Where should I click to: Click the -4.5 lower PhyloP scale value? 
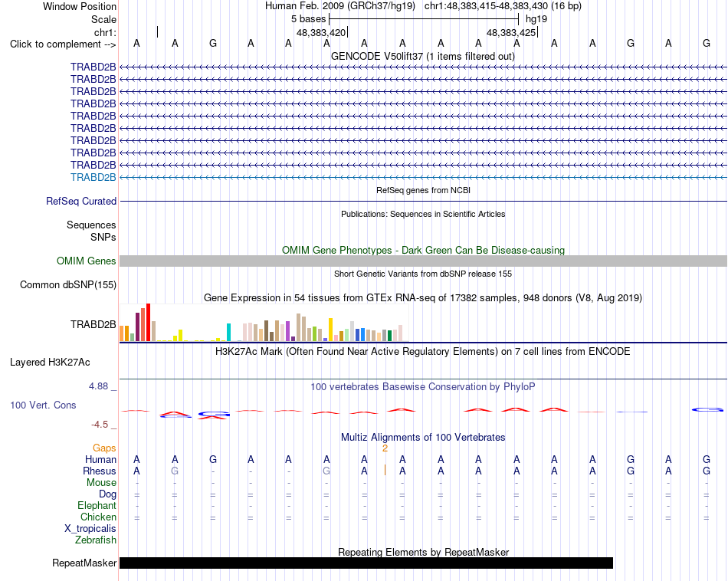pyautogui.click(x=100, y=425)
